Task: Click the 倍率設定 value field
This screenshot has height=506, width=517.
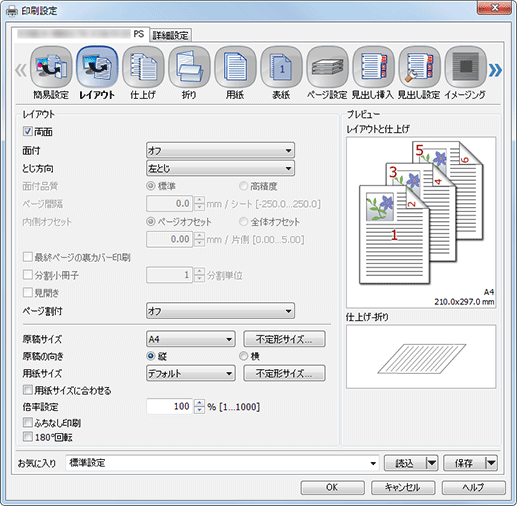Action: click(170, 406)
